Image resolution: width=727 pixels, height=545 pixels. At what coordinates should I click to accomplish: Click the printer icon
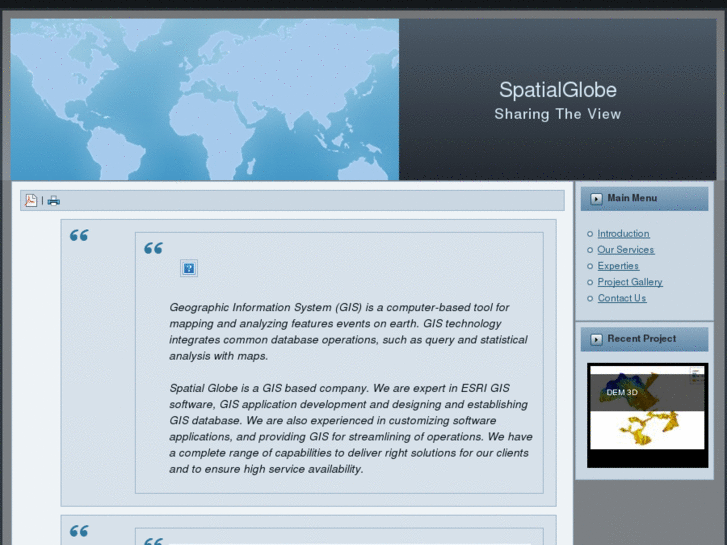click(54, 200)
